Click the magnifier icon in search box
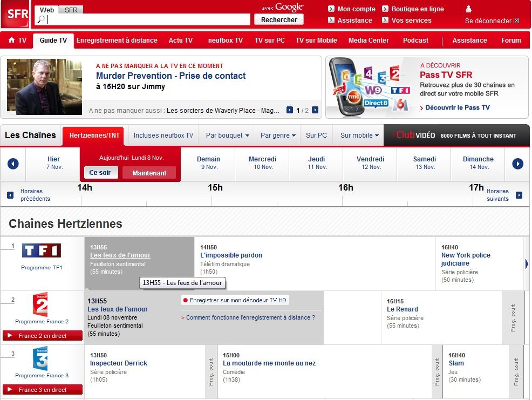 click(x=42, y=19)
